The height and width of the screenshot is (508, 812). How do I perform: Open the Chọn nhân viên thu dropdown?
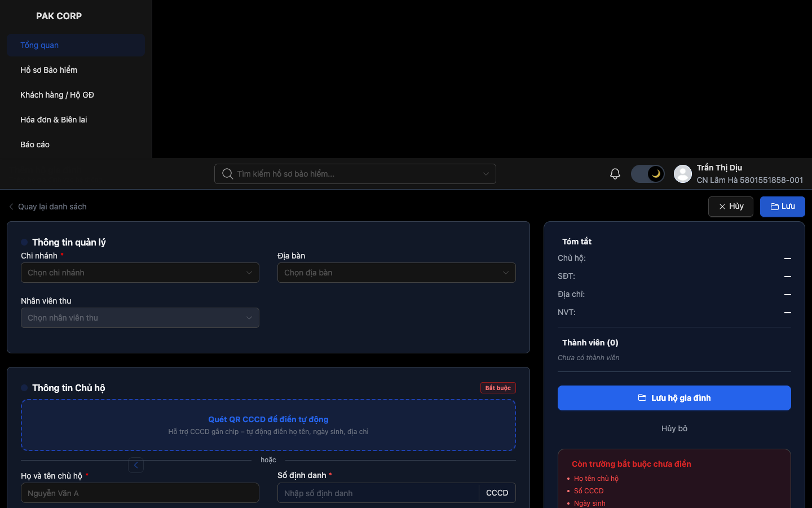pos(140,318)
